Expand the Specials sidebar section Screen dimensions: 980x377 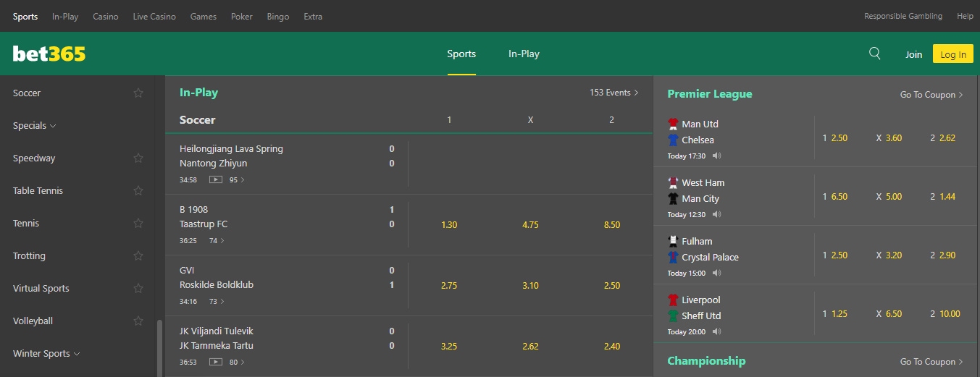(x=35, y=125)
